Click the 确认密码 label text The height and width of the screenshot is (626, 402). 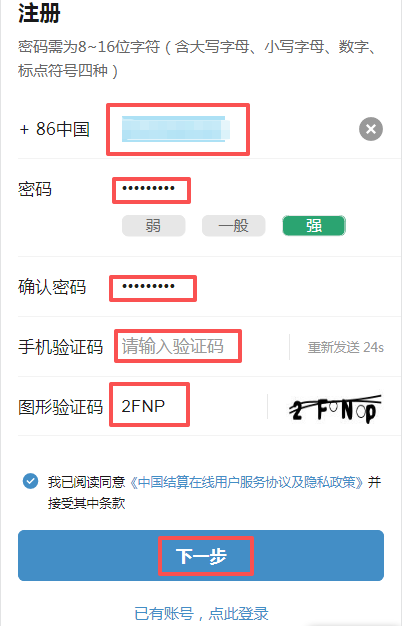(52, 287)
